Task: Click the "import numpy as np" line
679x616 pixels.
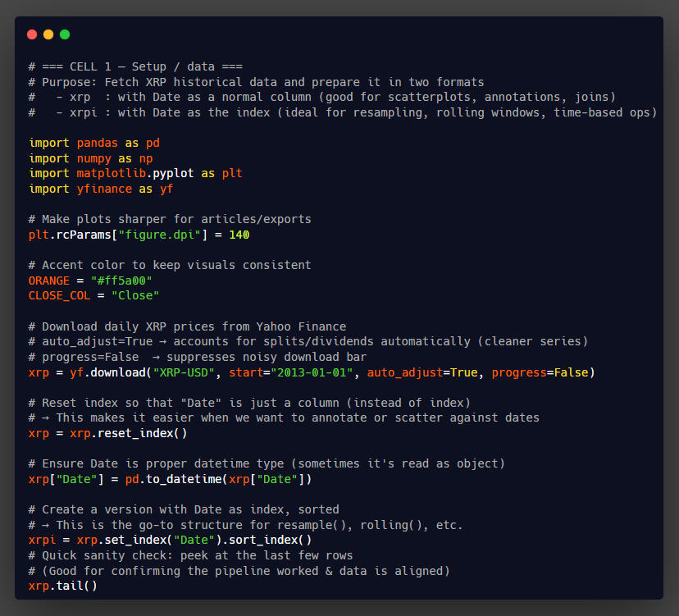Action: [90, 158]
